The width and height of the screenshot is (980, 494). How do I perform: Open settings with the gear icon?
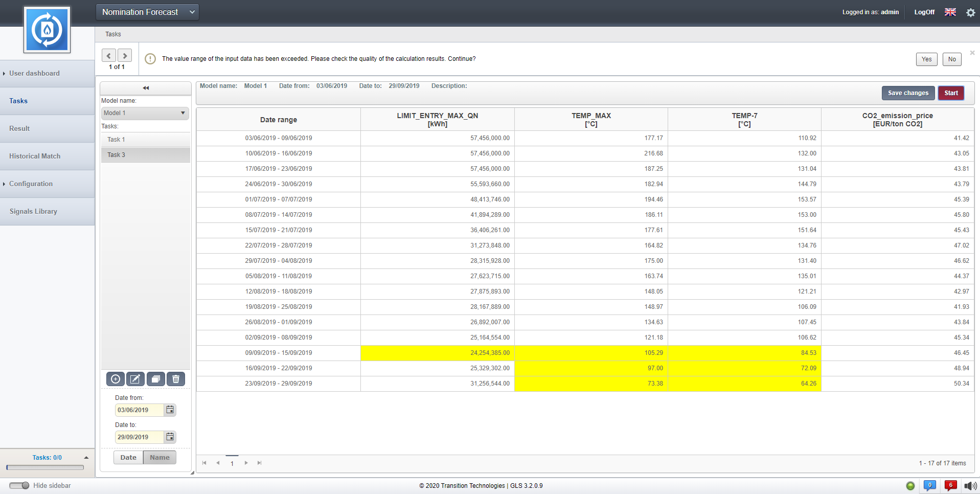pyautogui.click(x=970, y=12)
